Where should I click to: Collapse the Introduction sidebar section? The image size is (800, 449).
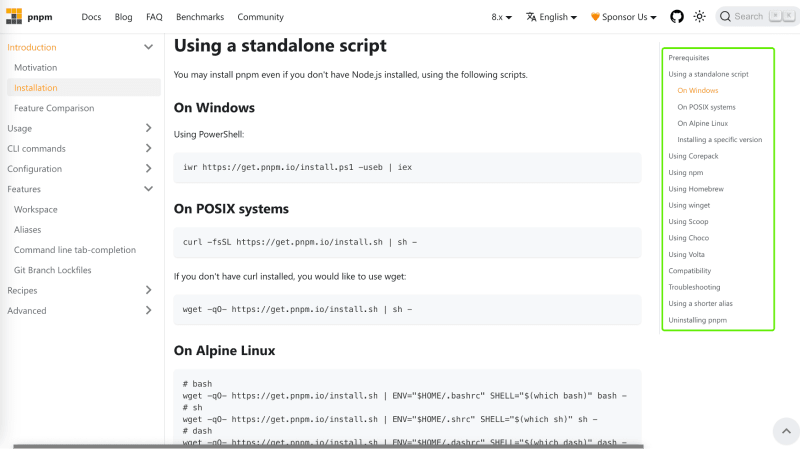tap(148, 47)
